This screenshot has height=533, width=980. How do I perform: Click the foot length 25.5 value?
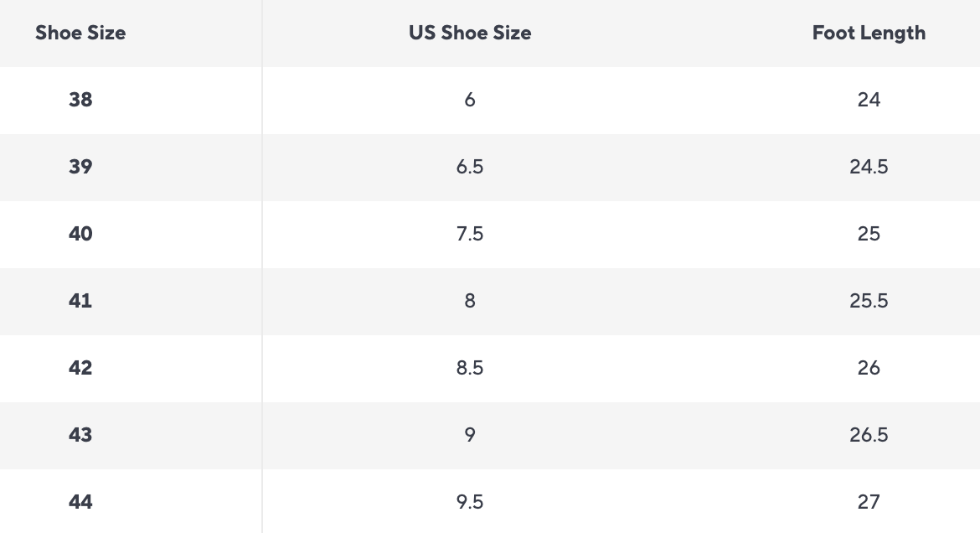point(869,301)
